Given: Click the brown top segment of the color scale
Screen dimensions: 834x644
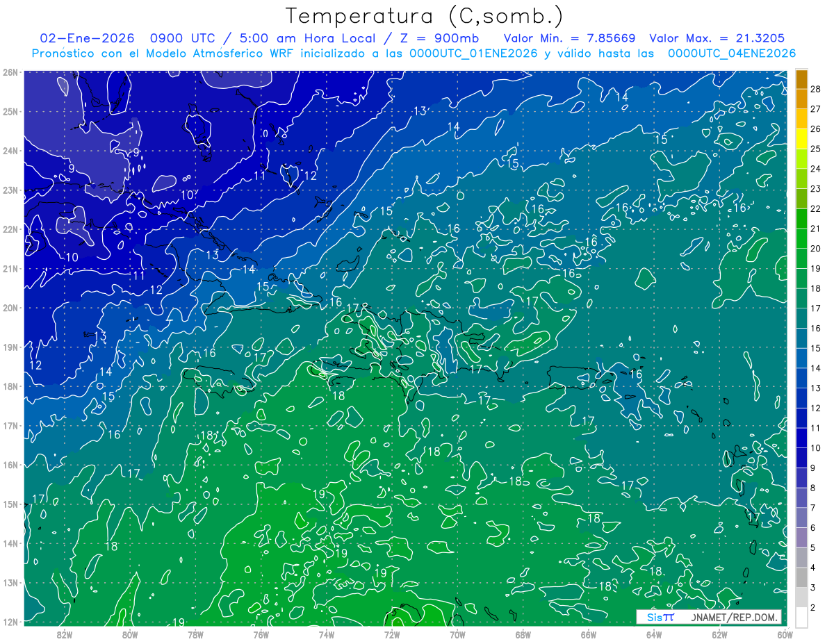Looking at the screenshot, I should [801, 79].
